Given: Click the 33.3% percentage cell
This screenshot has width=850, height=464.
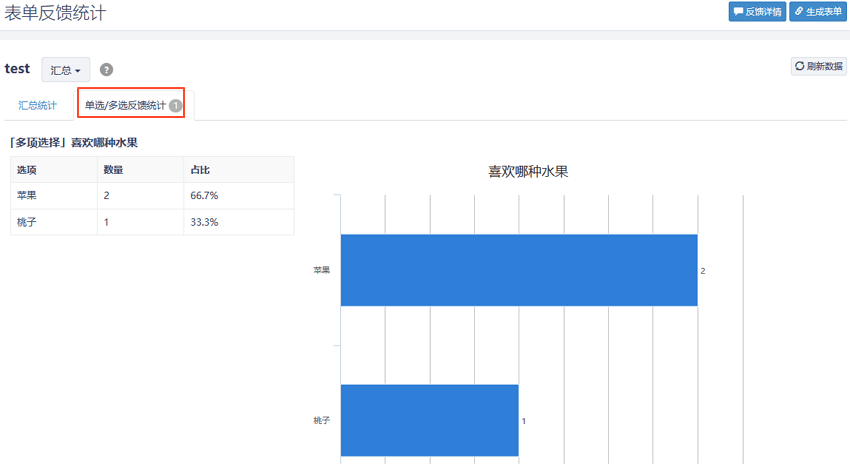Looking at the screenshot, I should pos(239,222).
